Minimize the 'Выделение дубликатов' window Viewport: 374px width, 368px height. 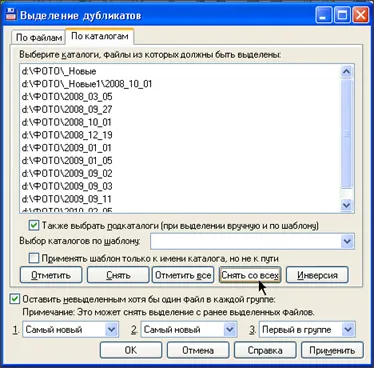[323, 15]
